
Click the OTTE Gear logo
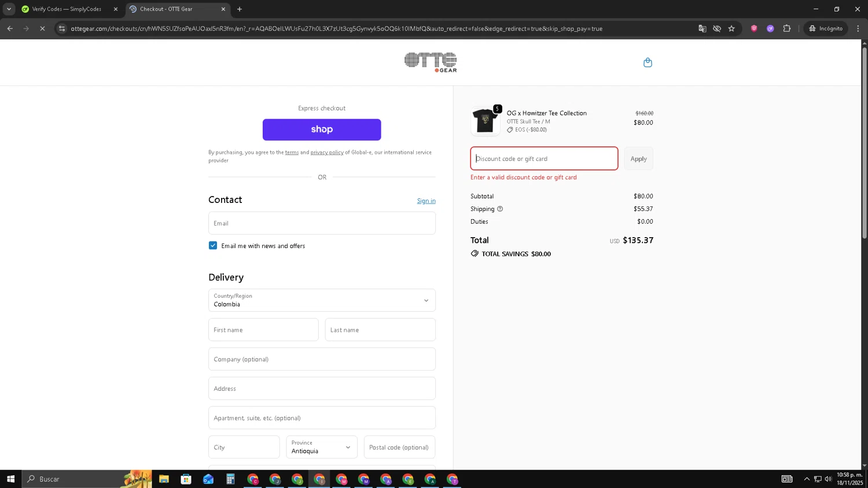click(x=431, y=62)
